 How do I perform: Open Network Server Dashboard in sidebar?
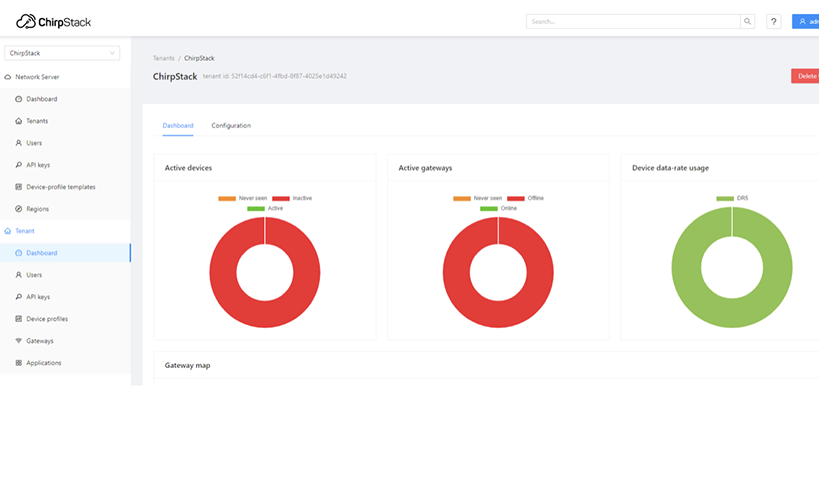[41, 99]
